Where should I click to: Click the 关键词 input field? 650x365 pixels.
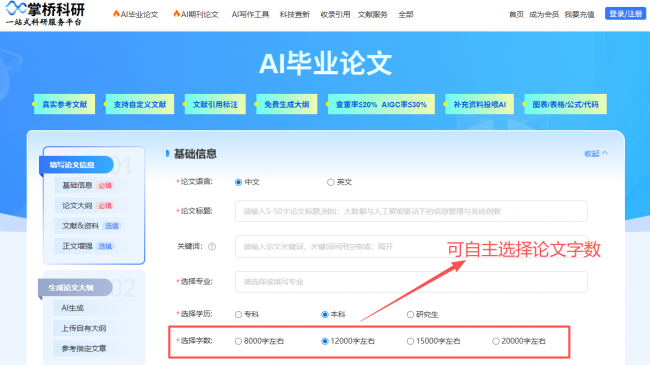(411, 246)
